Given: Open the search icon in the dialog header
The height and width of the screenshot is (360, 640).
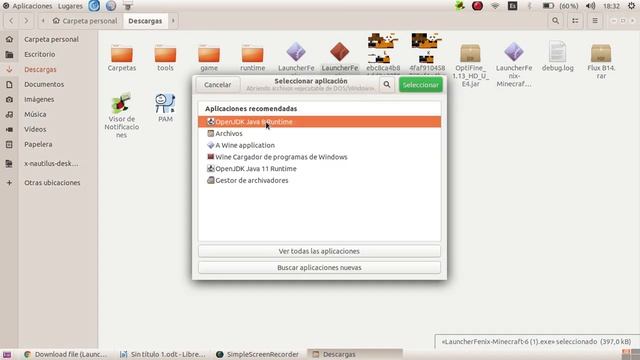Looking at the screenshot, I should [387, 85].
